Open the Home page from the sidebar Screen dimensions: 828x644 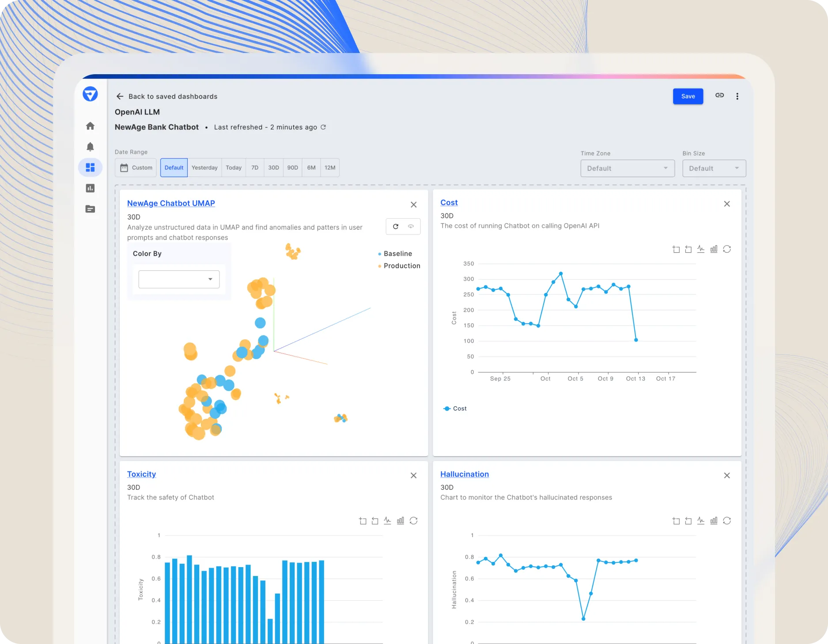pos(90,126)
